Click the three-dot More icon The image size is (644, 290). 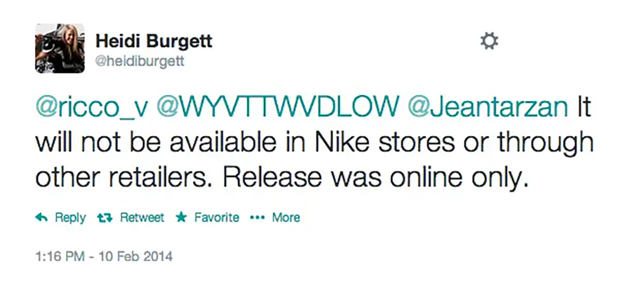[x=258, y=218]
